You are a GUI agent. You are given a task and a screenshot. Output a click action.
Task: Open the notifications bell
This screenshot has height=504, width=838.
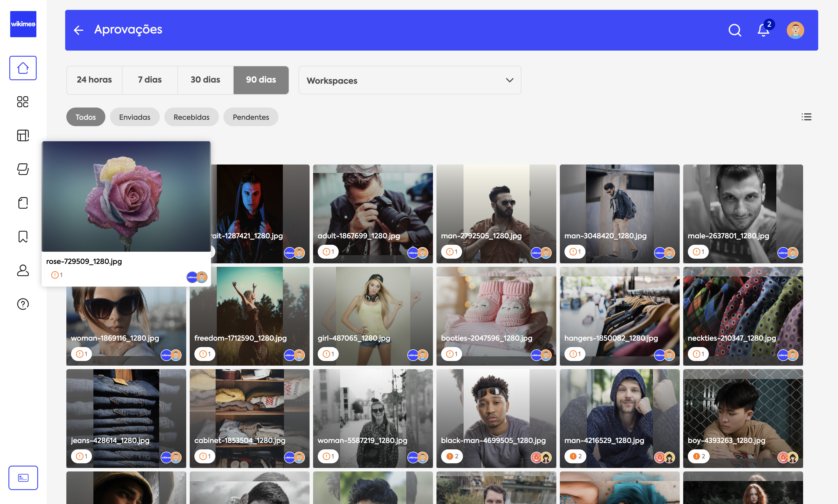tap(763, 30)
